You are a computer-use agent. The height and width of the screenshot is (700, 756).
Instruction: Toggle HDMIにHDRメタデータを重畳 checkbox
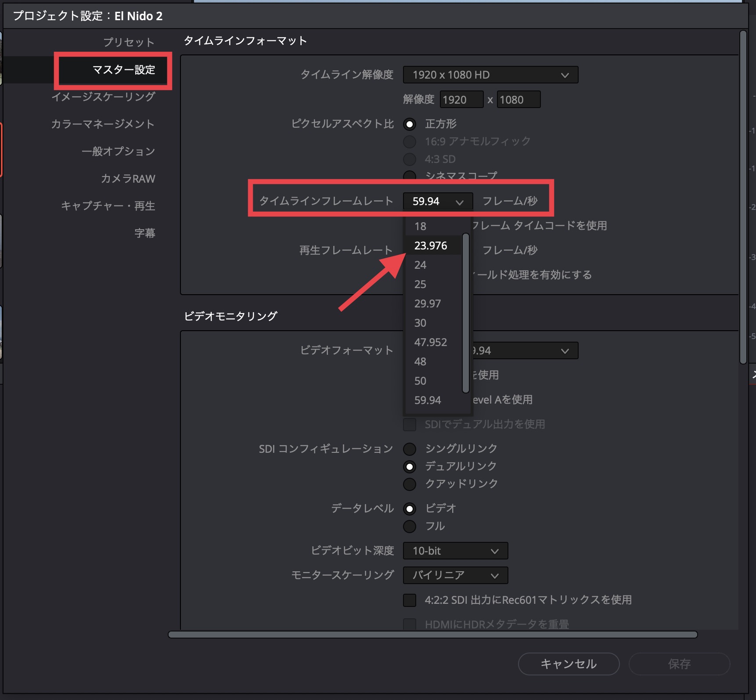pos(410,624)
